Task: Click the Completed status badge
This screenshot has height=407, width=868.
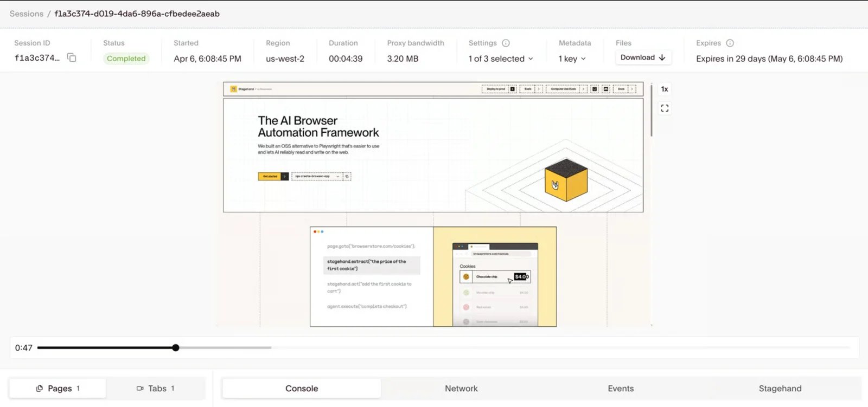Action: (126, 59)
